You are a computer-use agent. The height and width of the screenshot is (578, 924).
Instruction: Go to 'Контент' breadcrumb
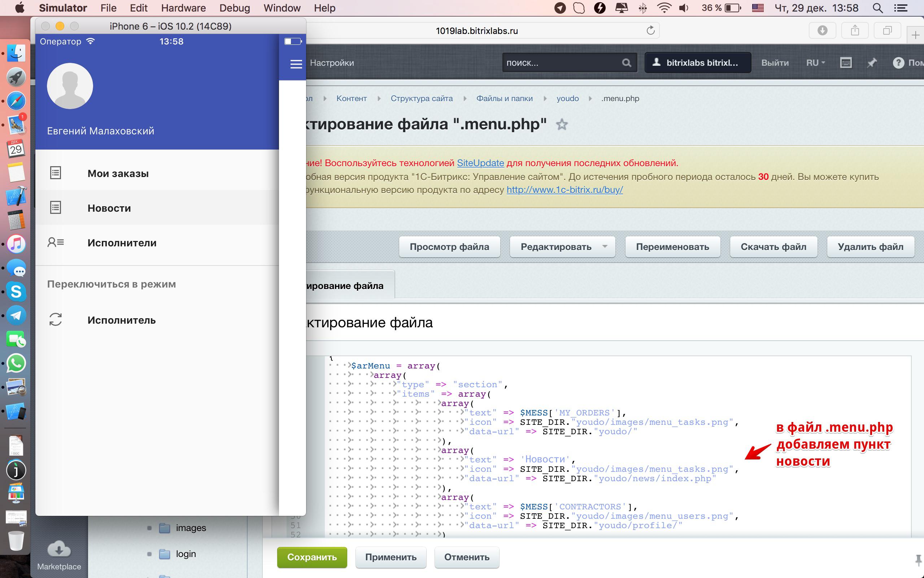tap(351, 98)
